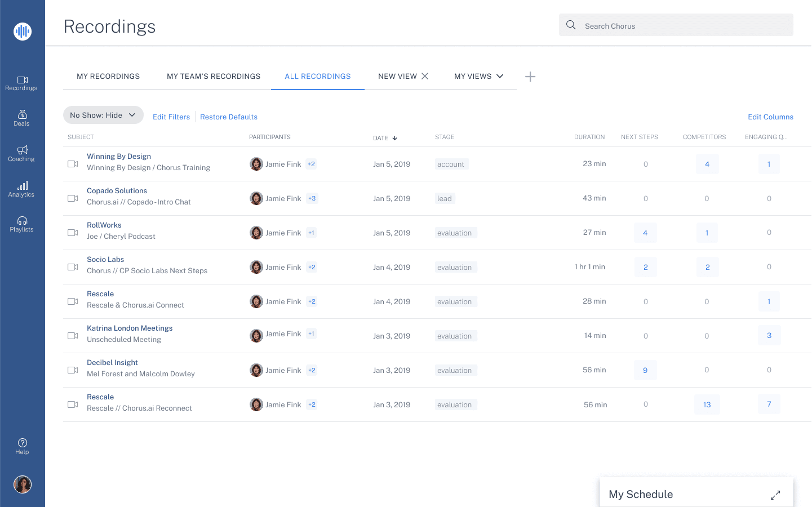The width and height of the screenshot is (812, 507).
Task: Click the 'account' stage tag
Action: (x=451, y=164)
